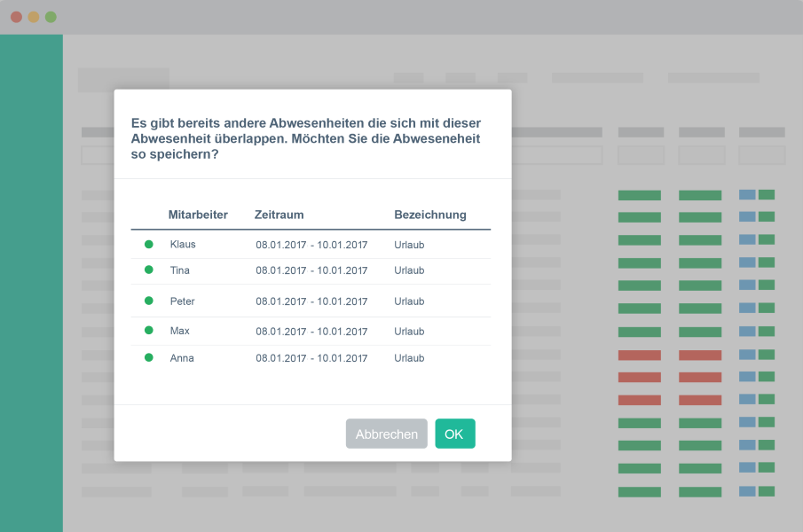This screenshot has height=532, width=803.
Task: Click a blue-green split schedule bar
Action: [756, 195]
